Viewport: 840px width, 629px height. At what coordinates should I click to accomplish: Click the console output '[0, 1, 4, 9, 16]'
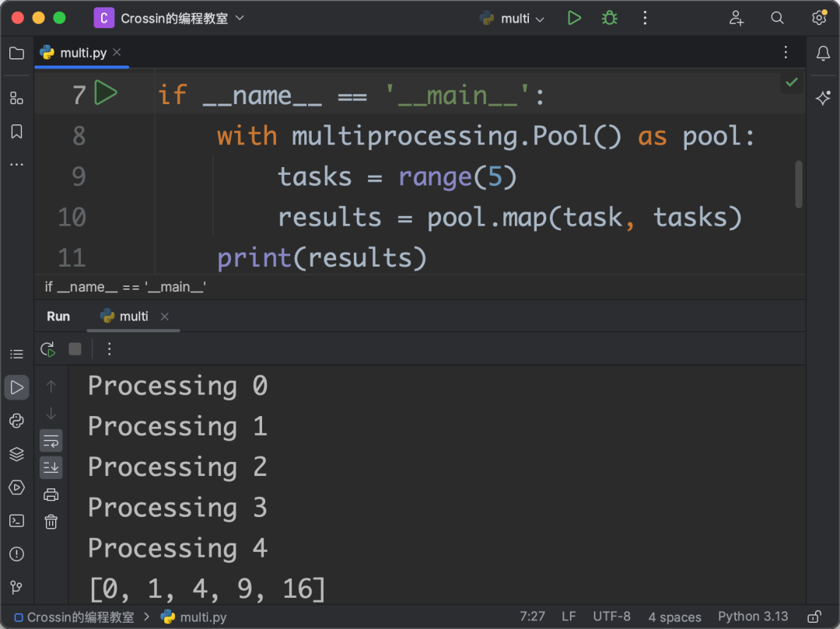coord(207,589)
